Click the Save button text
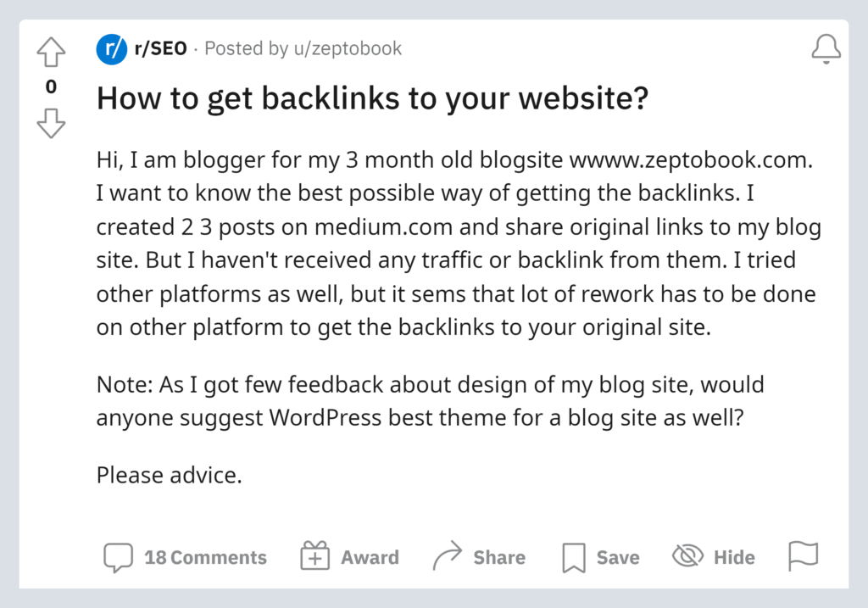 [x=618, y=557]
